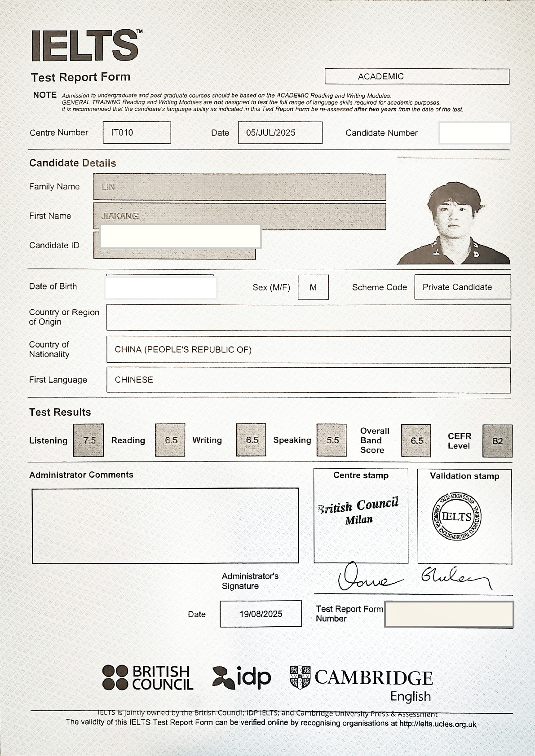Screen dimensions: 535x756
Task: Click the Candidate Details heading
Action: tap(73, 163)
